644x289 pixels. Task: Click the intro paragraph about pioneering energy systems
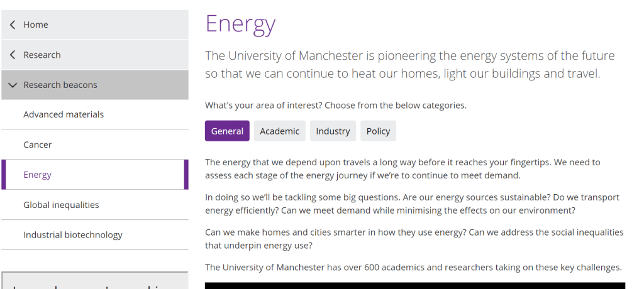coord(409,65)
